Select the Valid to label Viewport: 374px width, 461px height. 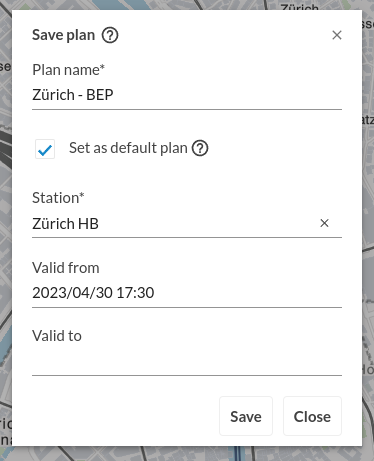pos(57,336)
